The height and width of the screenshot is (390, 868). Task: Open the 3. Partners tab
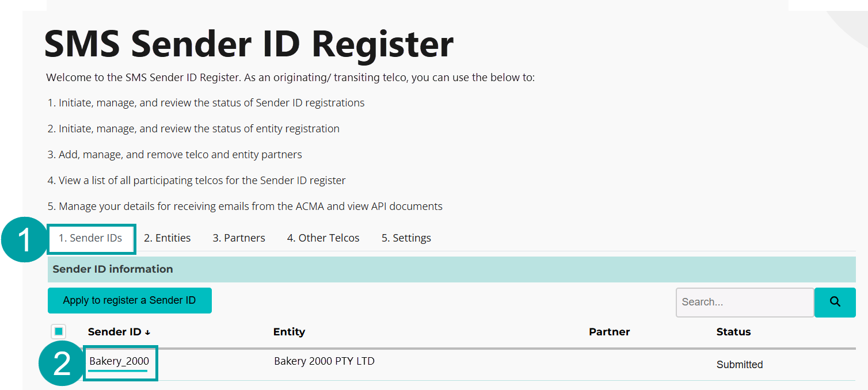(238, 238)
